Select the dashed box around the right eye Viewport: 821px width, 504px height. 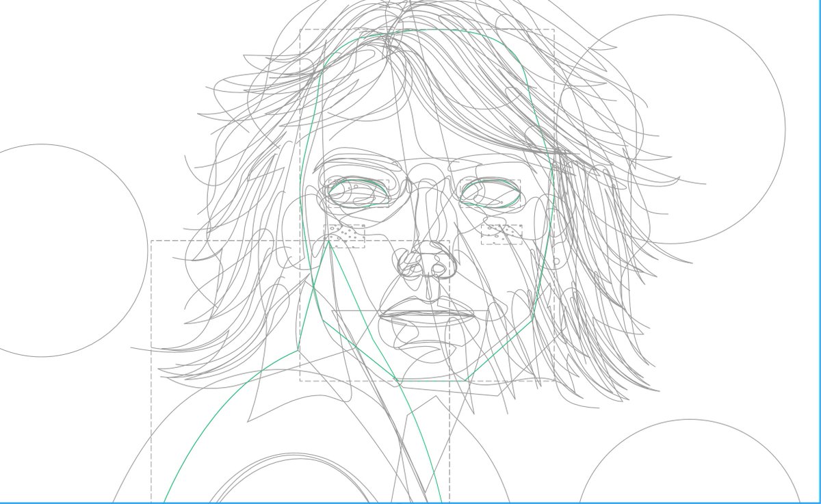pyautogui.click(x=490, y=194)
